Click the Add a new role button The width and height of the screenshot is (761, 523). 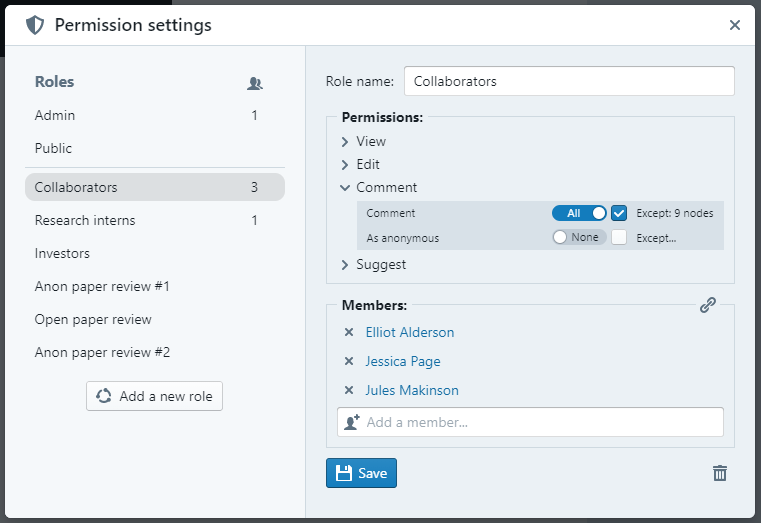point(154,396)
